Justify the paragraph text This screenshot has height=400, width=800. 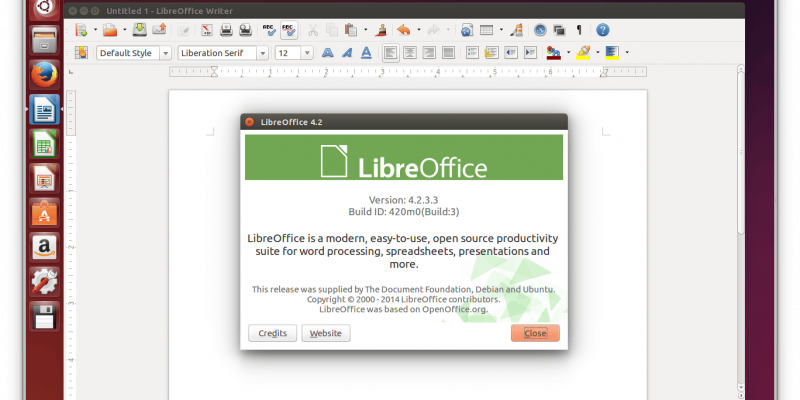point(448,53)
